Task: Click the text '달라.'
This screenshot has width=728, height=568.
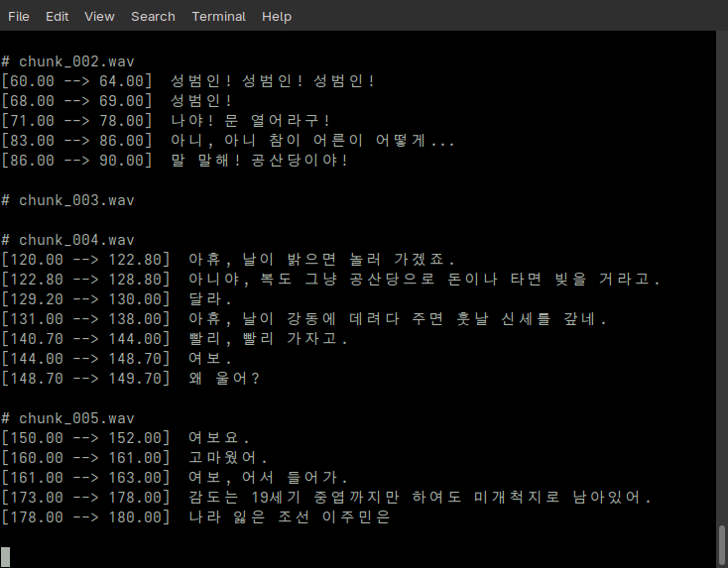Action: point(210,299)
